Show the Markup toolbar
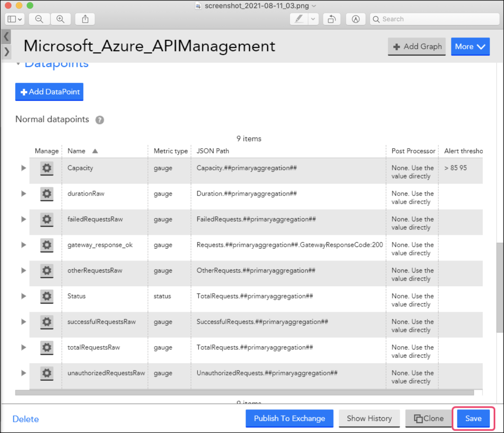 click(x=355, y=19)
